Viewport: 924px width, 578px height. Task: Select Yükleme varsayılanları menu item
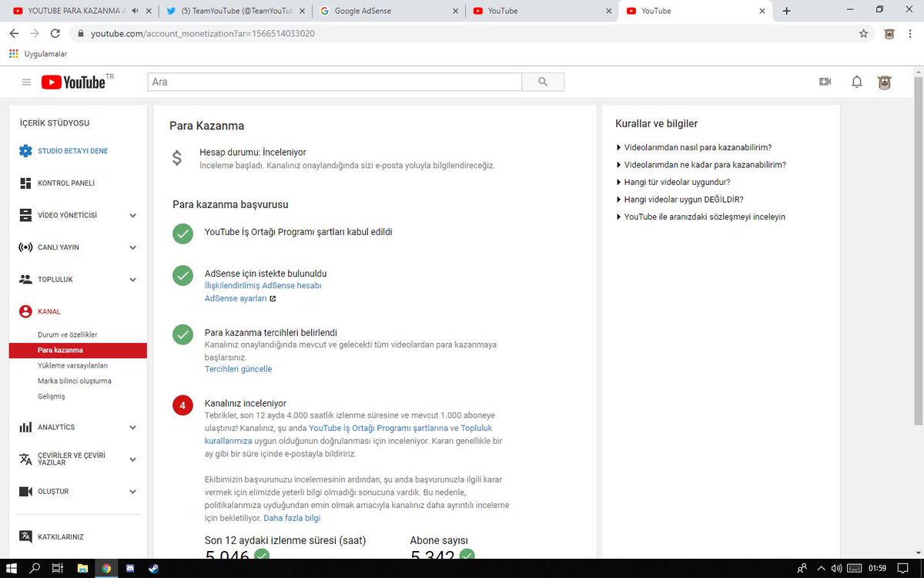point(73,366)
